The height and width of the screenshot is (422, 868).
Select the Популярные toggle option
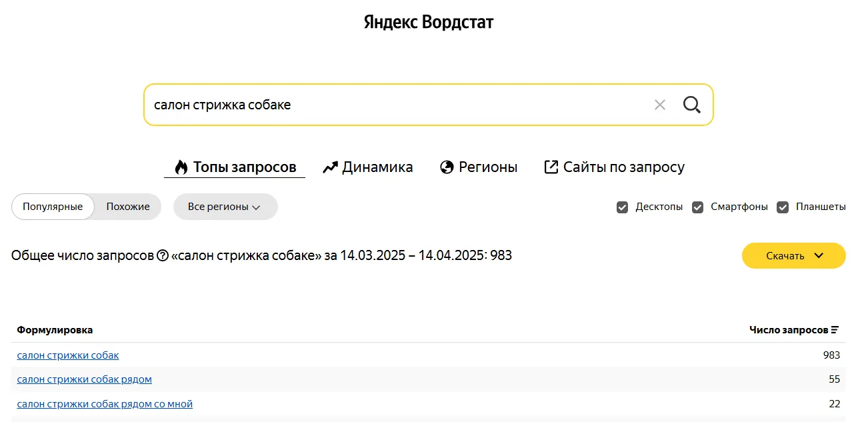(x=53, y=207)
